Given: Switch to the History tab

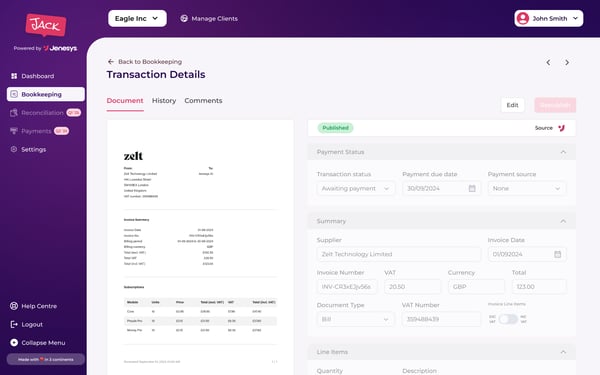Looking at the screenshot, I should [x=164, y=101].
